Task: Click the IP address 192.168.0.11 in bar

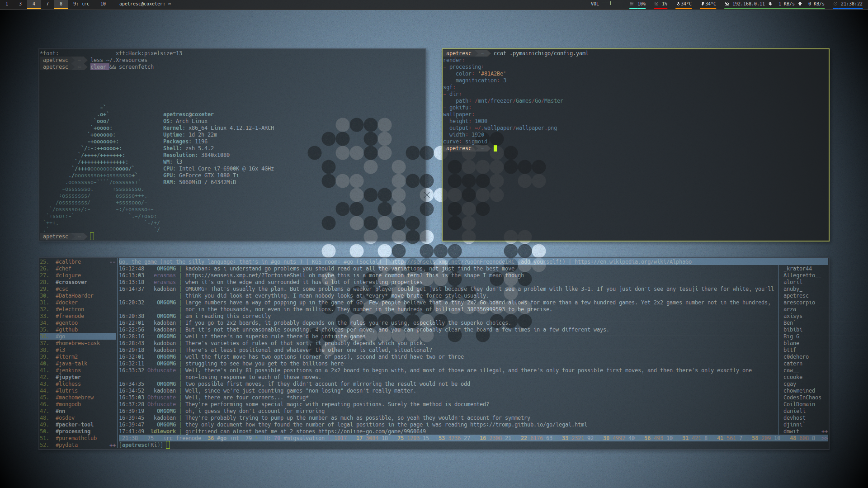Action: point(749,4)
